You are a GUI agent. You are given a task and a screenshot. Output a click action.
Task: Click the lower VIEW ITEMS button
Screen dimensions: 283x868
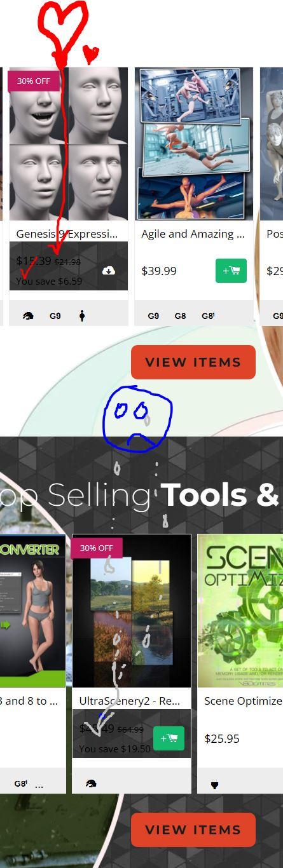193,830
